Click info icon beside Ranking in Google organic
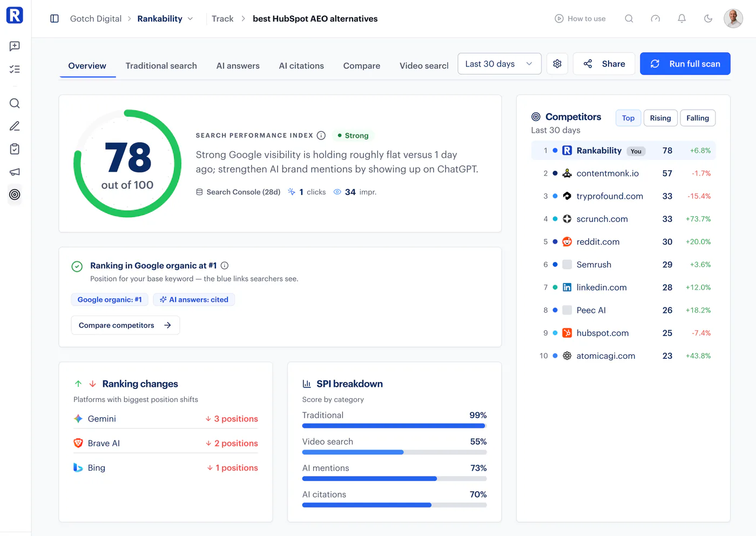The width and height of the screenshot is (756, 536). tap(225, 265)
